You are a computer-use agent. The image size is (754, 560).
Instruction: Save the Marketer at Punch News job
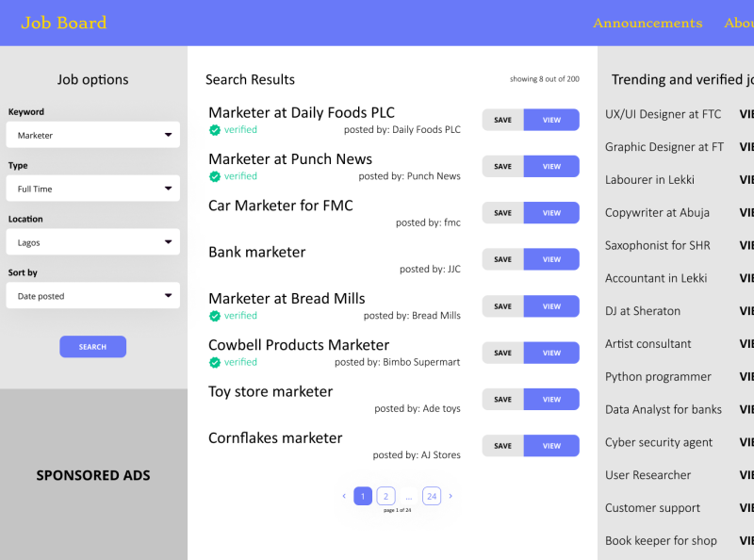503,167
